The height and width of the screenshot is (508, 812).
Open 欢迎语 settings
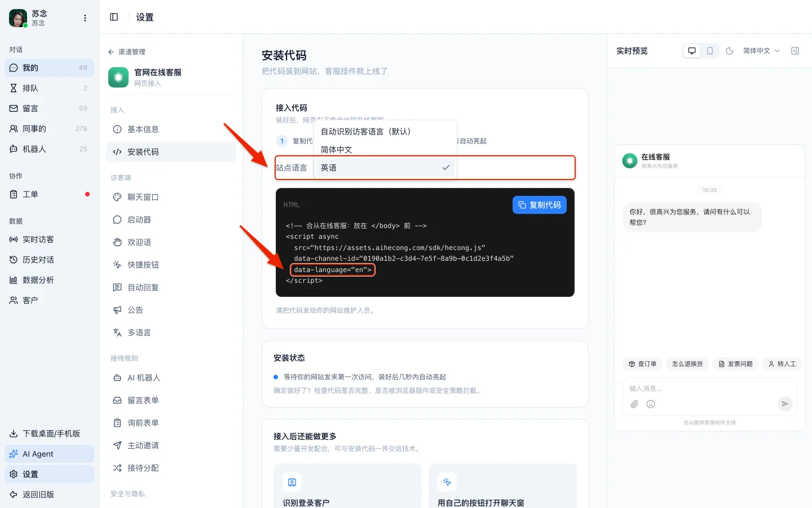pyautogui.click(x=171, y=242)
